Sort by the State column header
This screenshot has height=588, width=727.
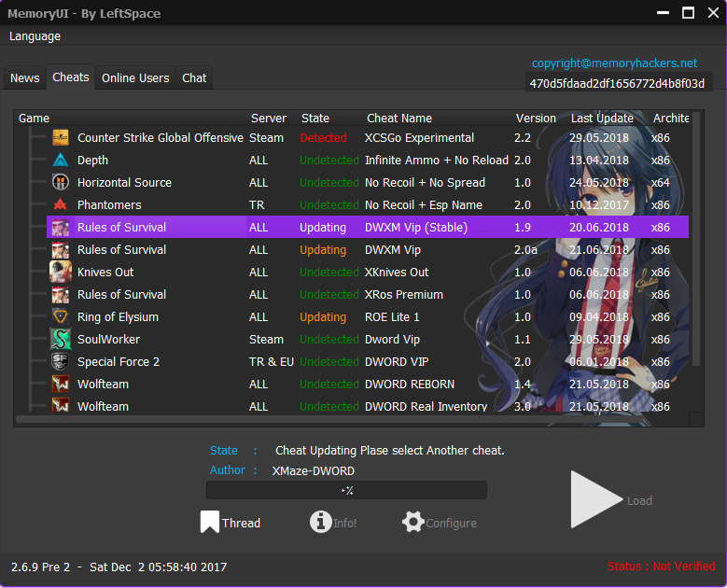point(315,119)
